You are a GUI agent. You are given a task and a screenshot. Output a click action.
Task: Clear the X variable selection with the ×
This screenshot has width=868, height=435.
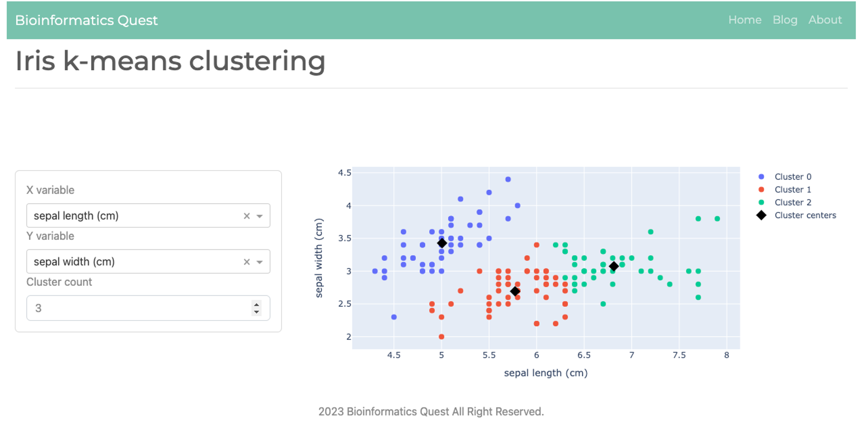coord(247,216)
